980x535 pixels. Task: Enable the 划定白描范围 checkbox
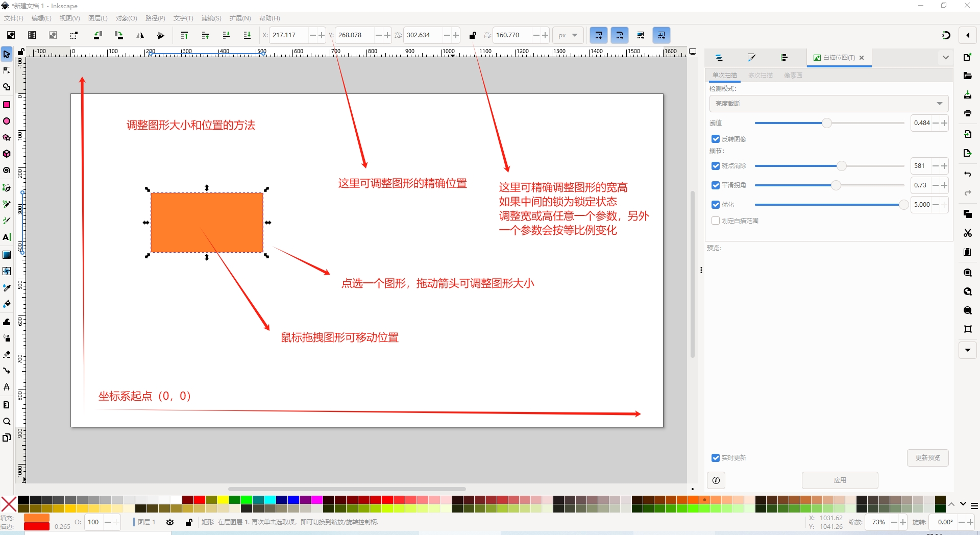716,221
